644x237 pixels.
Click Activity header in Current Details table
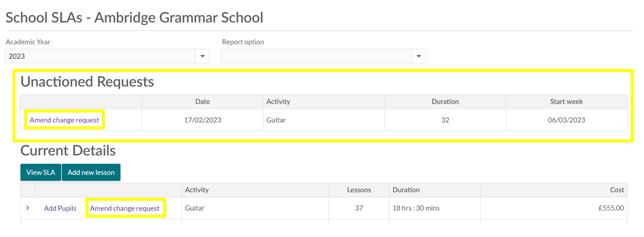click(x=255, y=190)
